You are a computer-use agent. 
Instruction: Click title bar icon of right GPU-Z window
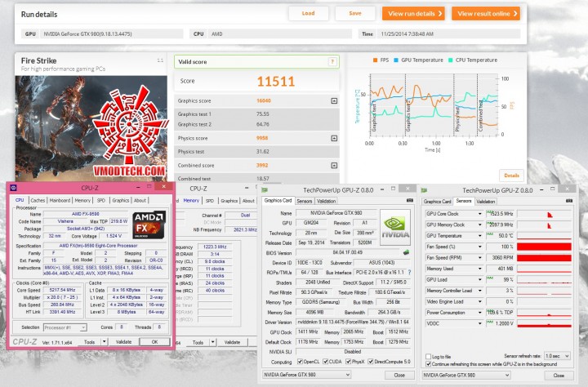424,190
